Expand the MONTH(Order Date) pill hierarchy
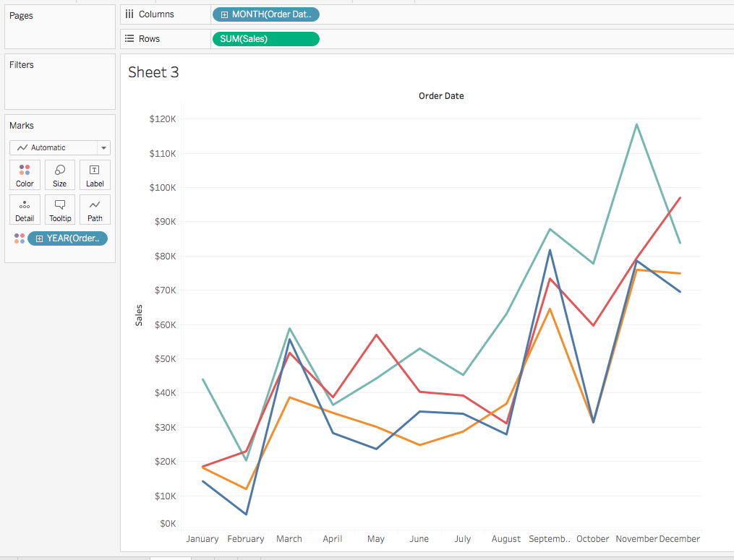This screenshot has width=734, height=560. pos(225,14)
